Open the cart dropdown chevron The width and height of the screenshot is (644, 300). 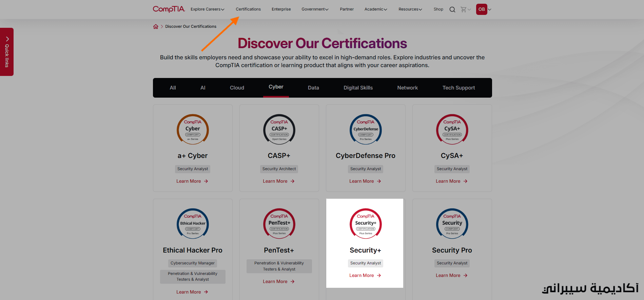tap(469, 9)
